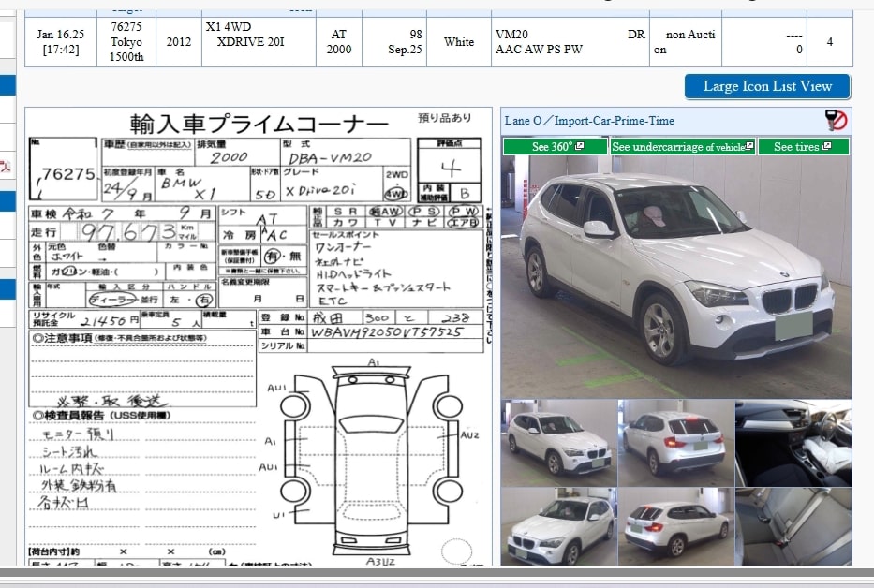Image resolution: width=874 pixels, height=588 pixels.
Task: Click the horizontal scrollbar at the bottom
Action: point(437,572)
